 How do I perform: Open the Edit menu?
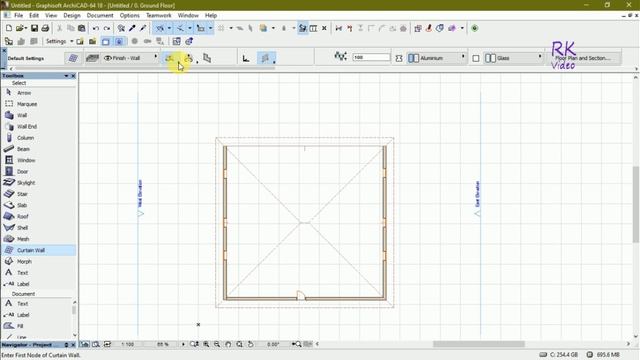pos(34,16)
